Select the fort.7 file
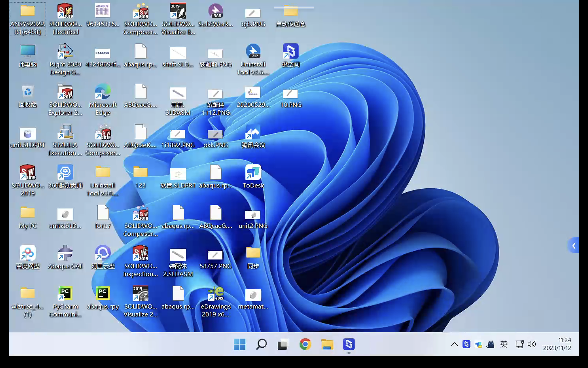Image resolution: width=588 pixels, height=368 pixels. pos(103,217)
